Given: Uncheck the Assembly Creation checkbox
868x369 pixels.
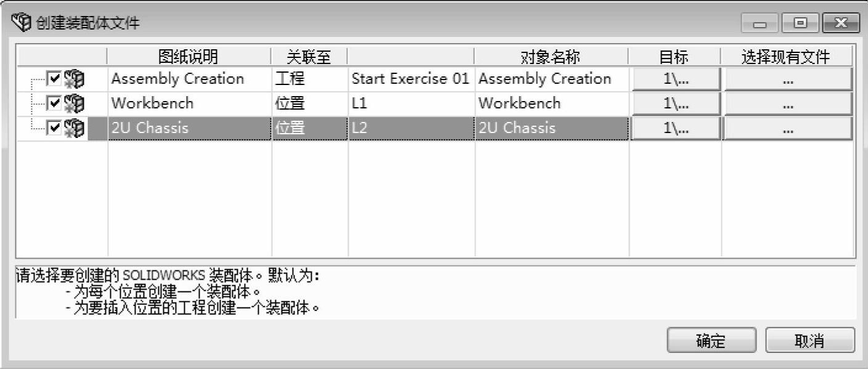Looking at the screenshot, I should (54, 79).
